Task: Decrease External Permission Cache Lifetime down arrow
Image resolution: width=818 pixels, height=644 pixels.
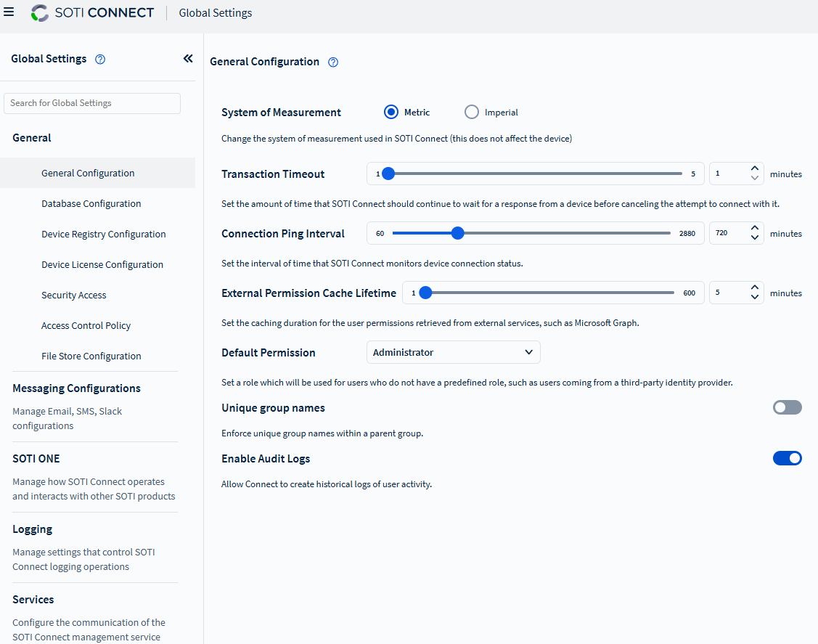Action: tap(754, 297)
